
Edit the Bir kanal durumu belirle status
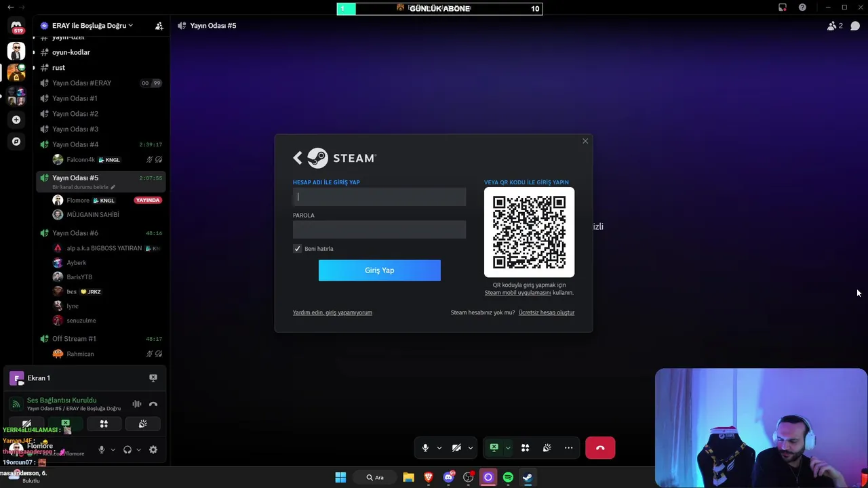coord(83,187)
